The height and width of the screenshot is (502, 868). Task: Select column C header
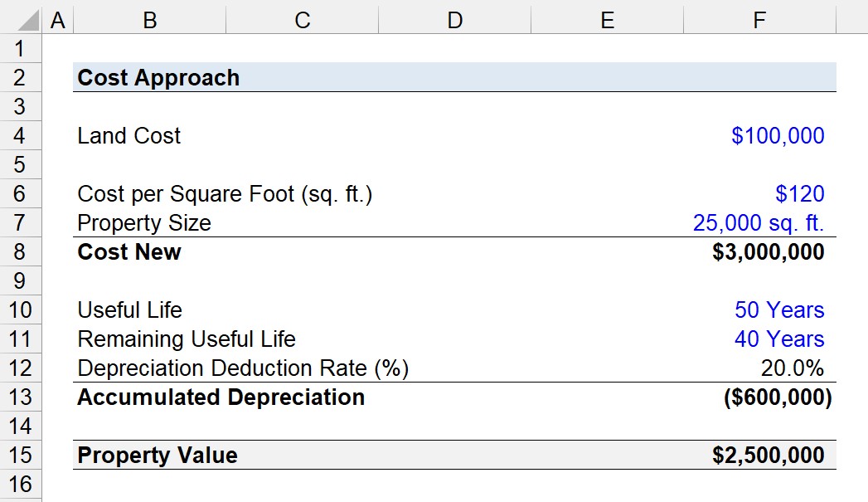click(x=303, y=20)
